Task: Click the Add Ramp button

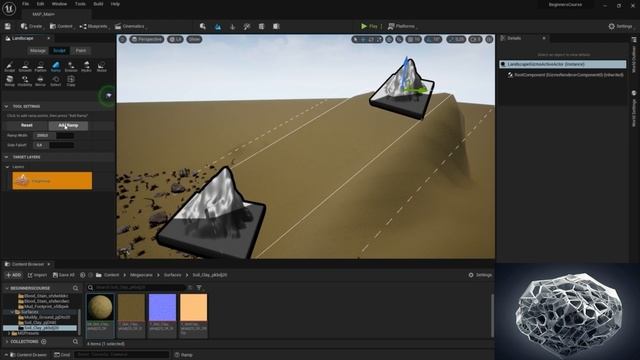Action: coord(68,125)
